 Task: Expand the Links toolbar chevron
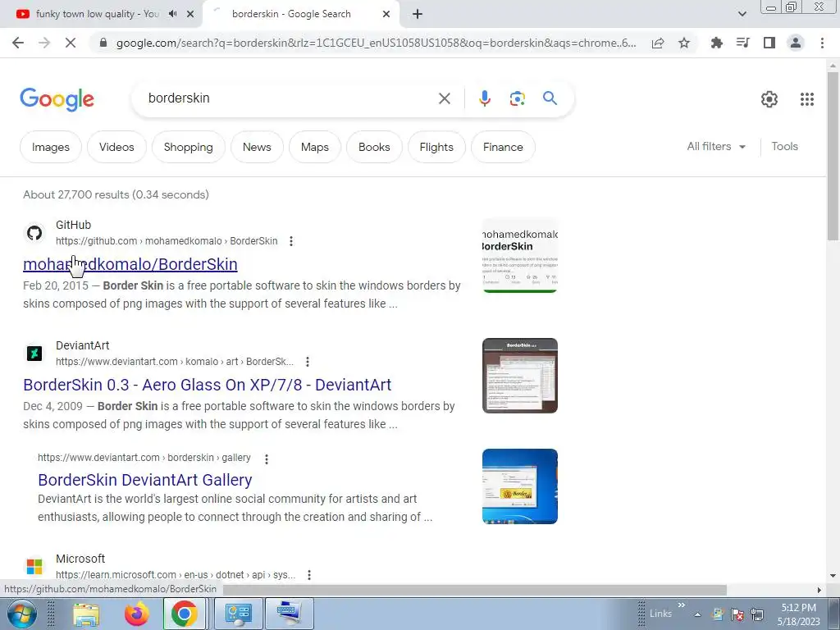point(682,605)
